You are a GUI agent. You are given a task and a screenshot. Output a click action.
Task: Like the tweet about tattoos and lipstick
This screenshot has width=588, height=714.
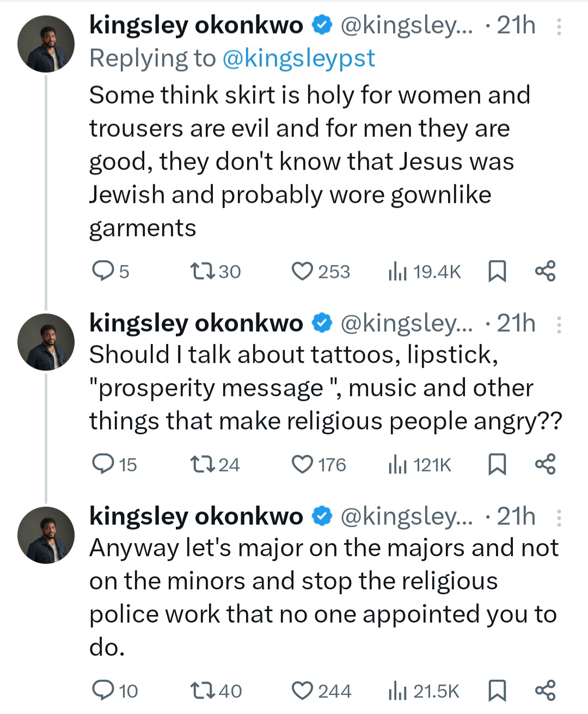(x=302, y=464)
